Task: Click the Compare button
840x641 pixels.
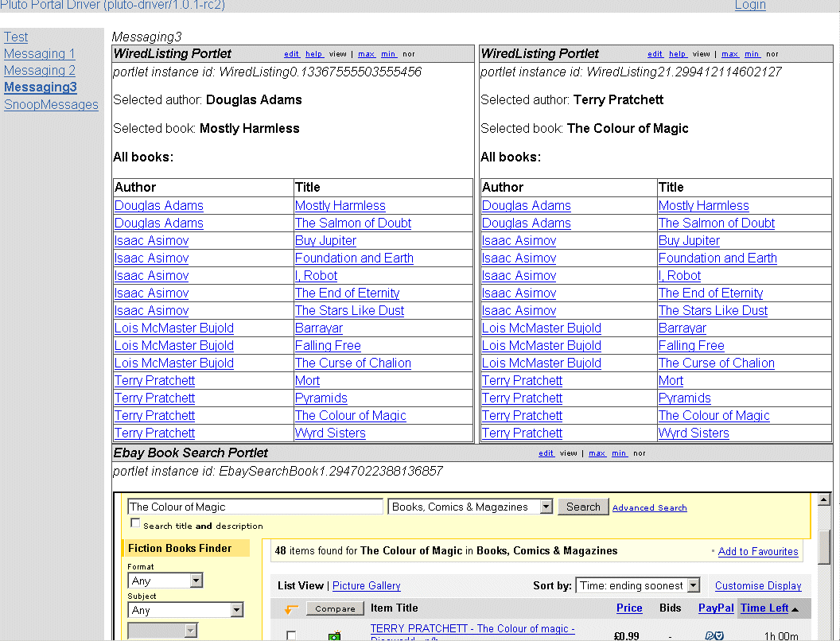Action: [335, 609]
